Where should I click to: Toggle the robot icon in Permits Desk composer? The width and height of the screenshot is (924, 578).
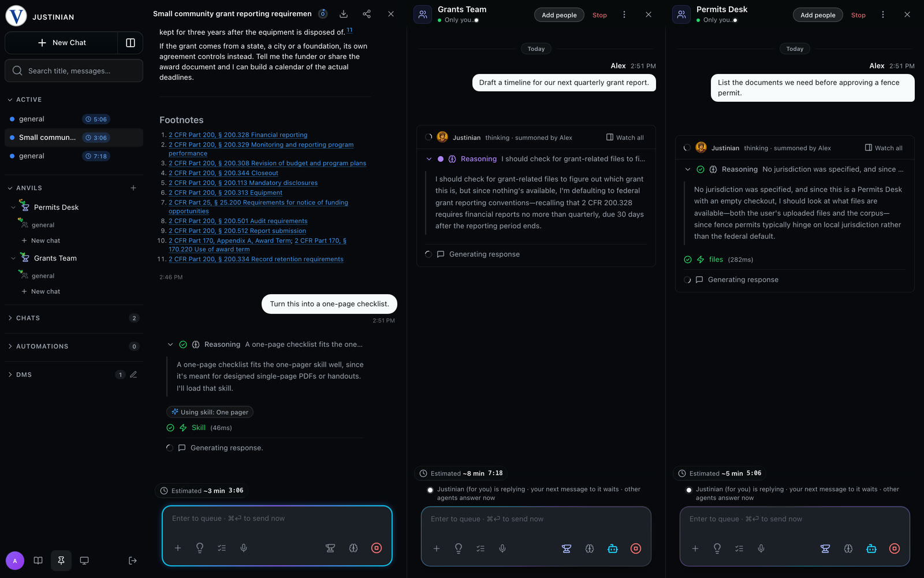click(x=871, y=549)
